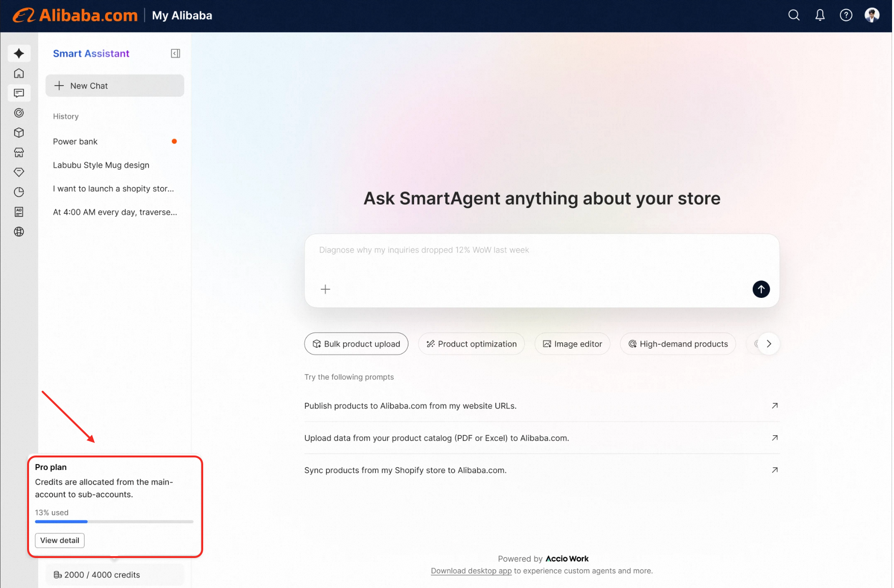This screenshot has width=894, height=588.
Task: Show more suggestion chips with right chevron
Action: click(x=769, y=344)
